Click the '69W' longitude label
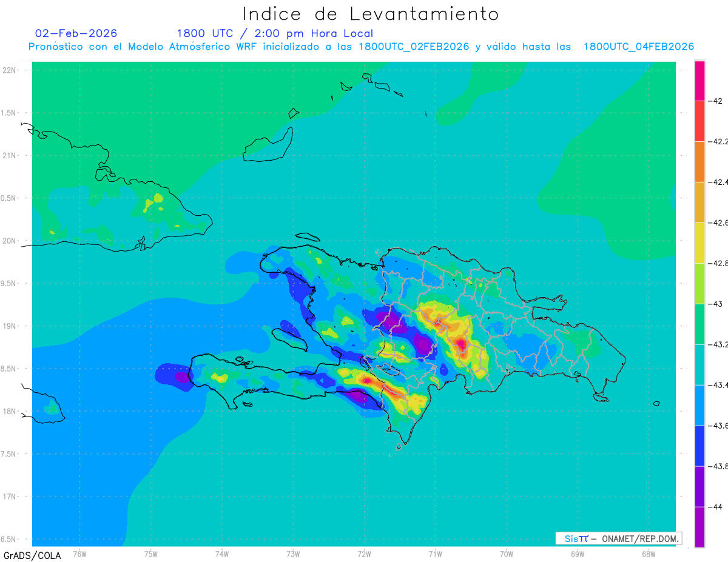Image resolution: width=728 pixels, height=562 pixels. pos(578,553)
